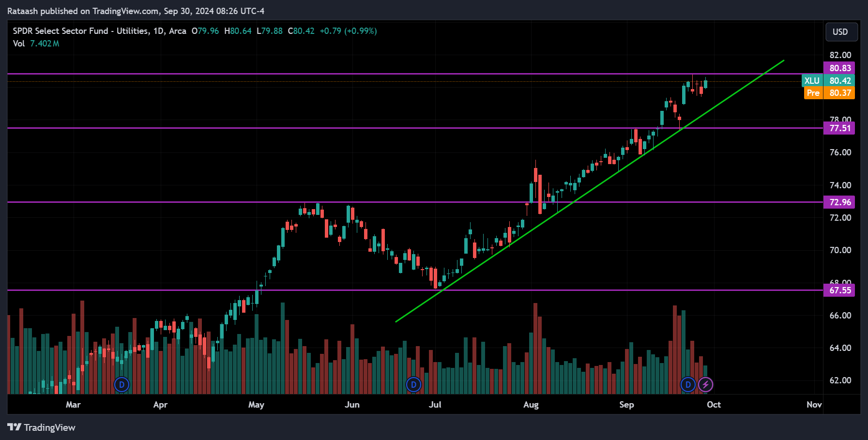This screenshot has width=868, height=440.
Task: Click the Sep label on time axis
Action: [626, 405]
